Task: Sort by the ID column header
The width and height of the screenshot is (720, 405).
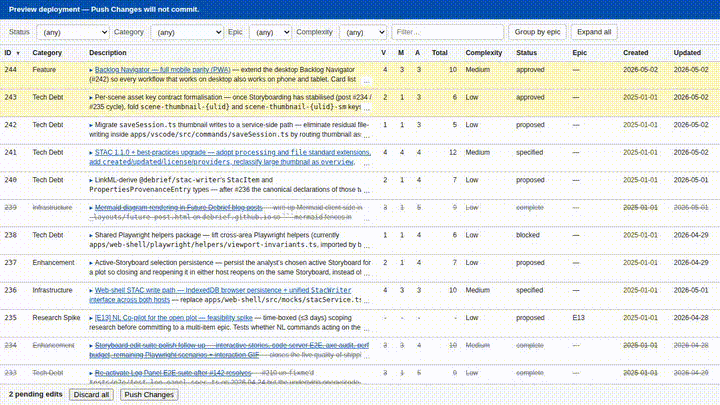Action: pyautogui.click(x=12, y=53)
